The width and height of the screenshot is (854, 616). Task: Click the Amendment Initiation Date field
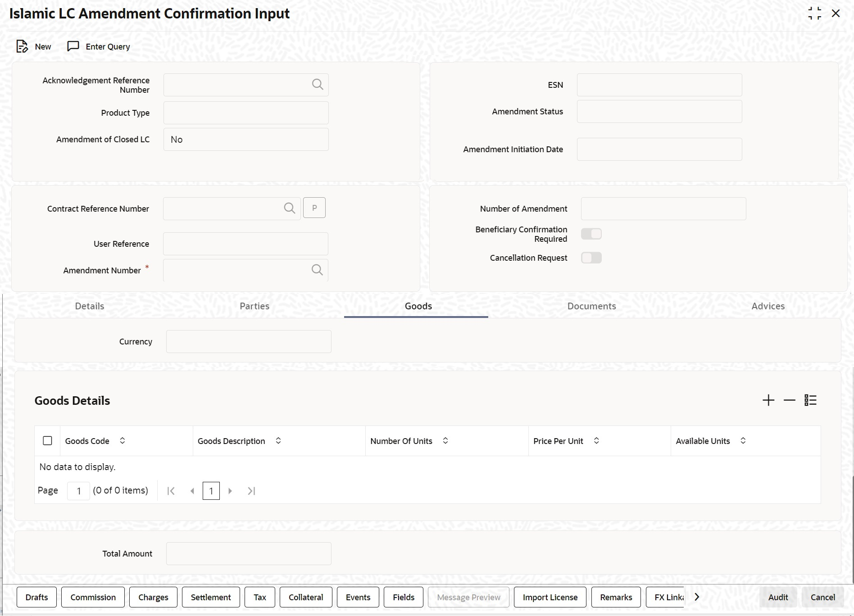pos(659,149)
